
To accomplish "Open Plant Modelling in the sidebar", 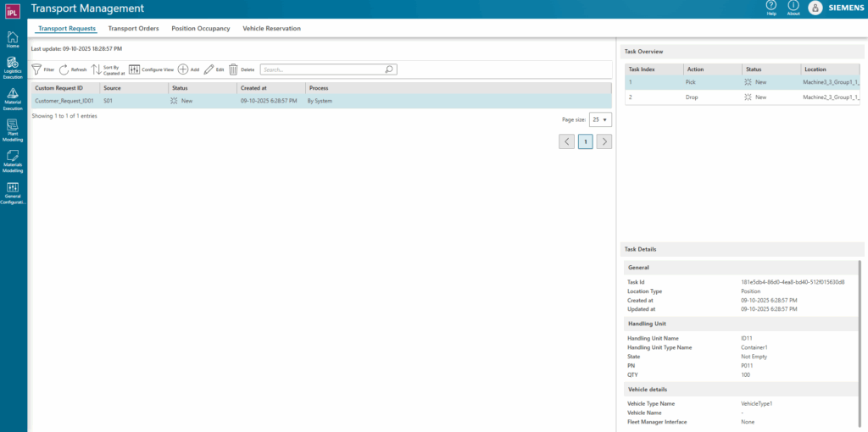I will pyautogui.click(x=13, y=130).
